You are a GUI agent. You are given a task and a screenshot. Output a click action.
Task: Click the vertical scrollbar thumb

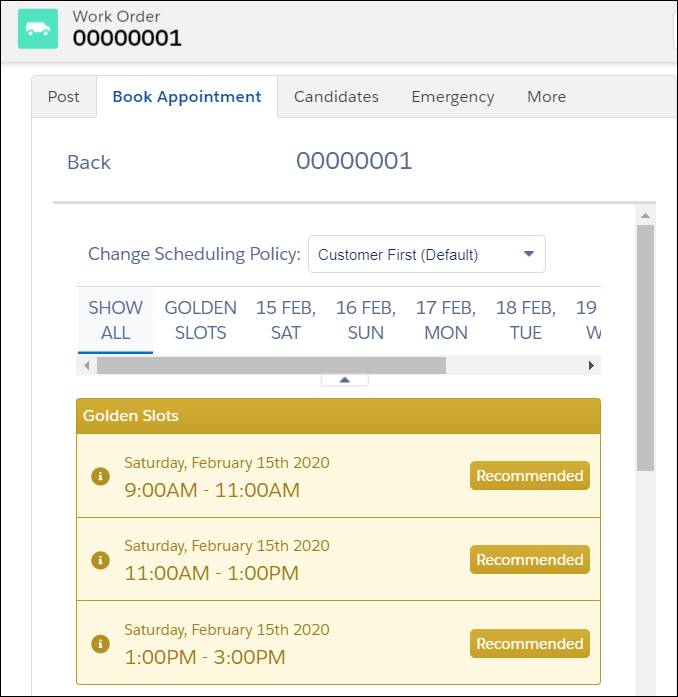pos(646,348)
